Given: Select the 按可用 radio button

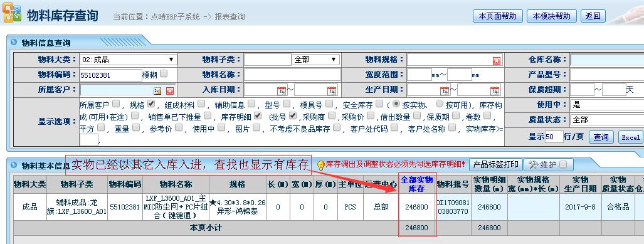Looking at the screenshot, I should click(x=440, y=103).
